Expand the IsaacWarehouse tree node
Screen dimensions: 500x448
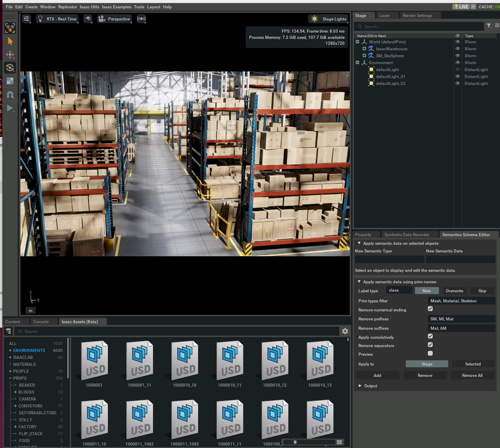click(x=364, y=49)
